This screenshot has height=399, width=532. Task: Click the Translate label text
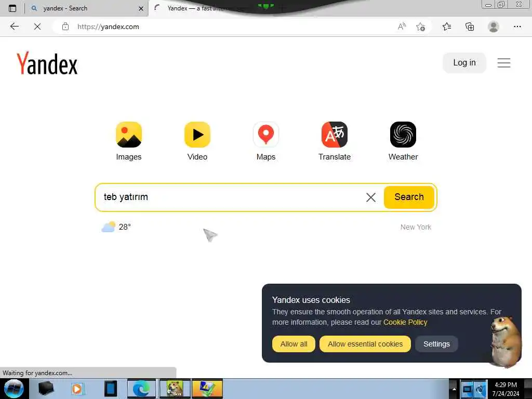pos(334,157)
